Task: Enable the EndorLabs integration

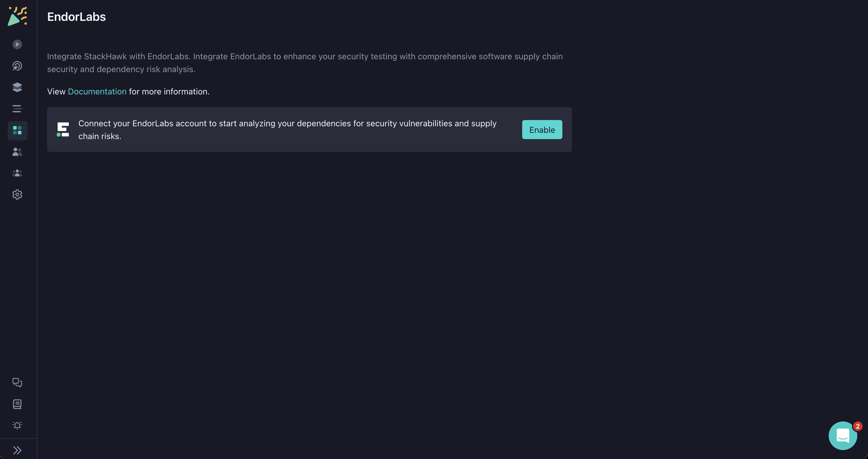Action: coord(542,129)
